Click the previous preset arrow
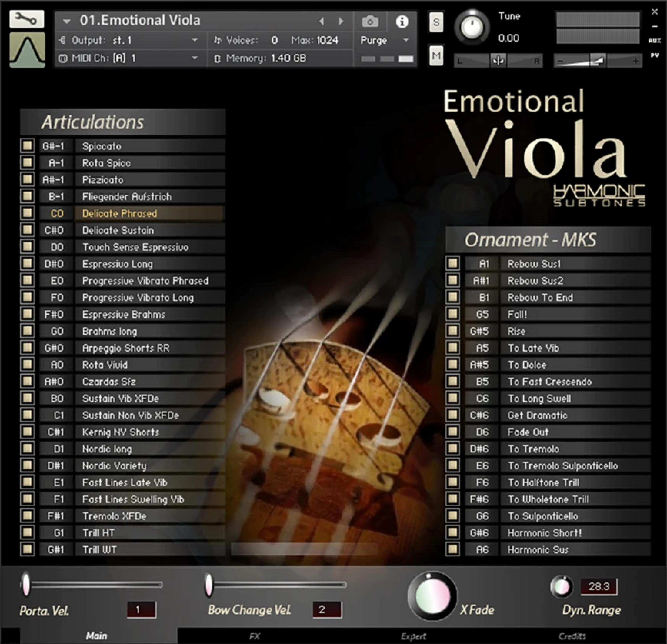The width and height of the screenshot is (667, 644). pos(322,21)
